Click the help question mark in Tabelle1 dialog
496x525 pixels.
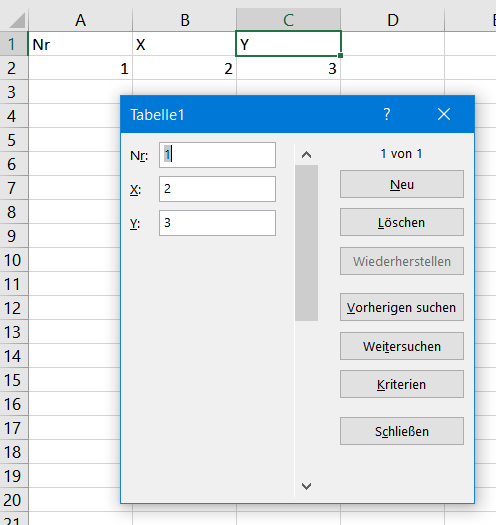tap(386, 115)
